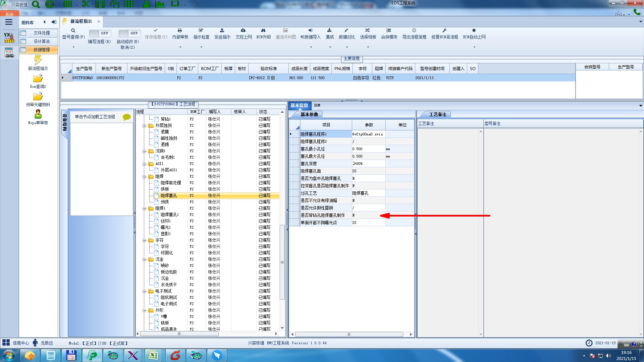Click the 发送指示 upload icon

click(x=222, y=31)
